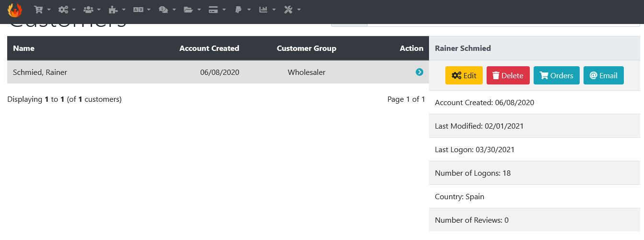Open the people group customers menu
Screen dimensions: 644x240
92,10
